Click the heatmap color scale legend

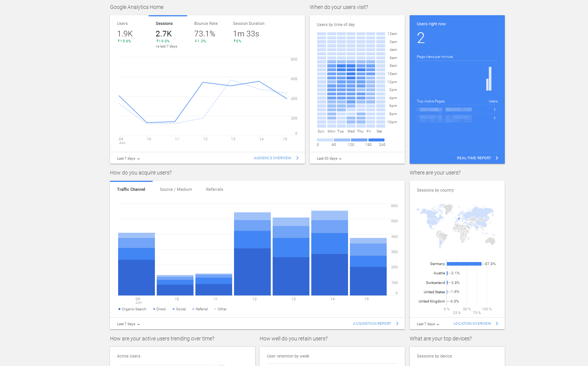[351, 140]
